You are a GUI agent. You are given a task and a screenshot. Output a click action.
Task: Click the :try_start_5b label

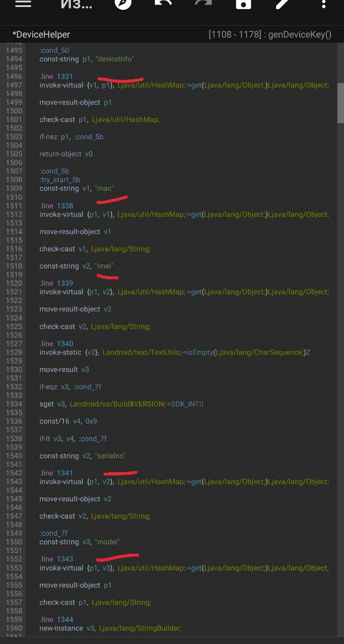click(x=60, y=180)
